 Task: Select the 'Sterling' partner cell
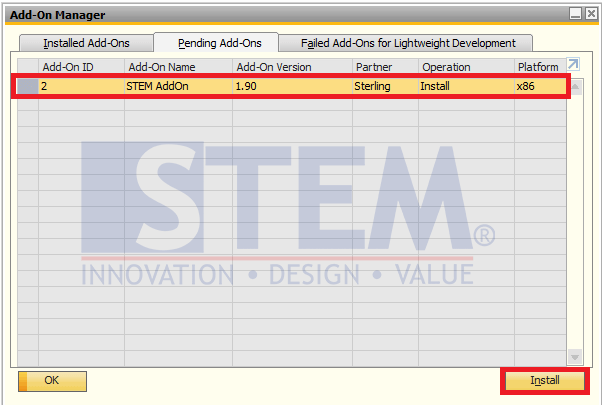click(x=385, y=86)
